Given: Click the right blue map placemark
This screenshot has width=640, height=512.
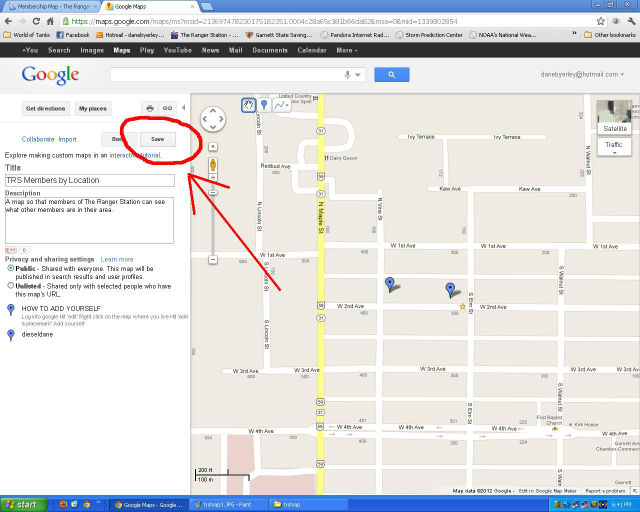Looking at the screenshot, I should click(450, 289).
